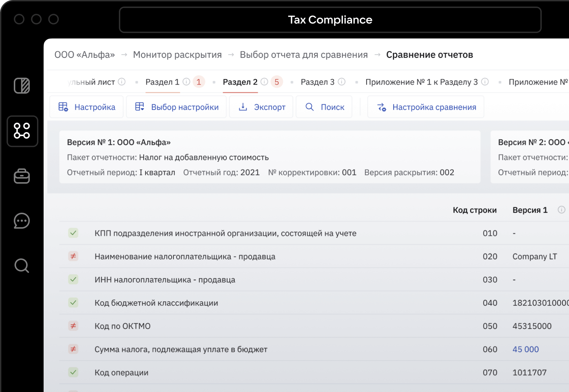This screenshot has height=392, width=569.
Task: Select Наименование налогоплательщика - продавца label
Action: (185, 257)
